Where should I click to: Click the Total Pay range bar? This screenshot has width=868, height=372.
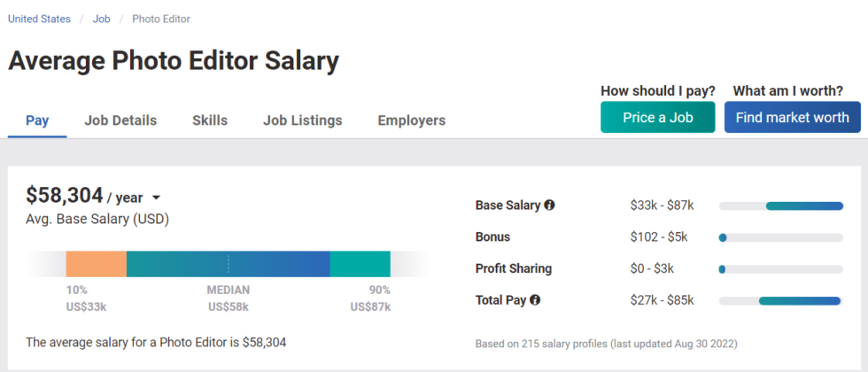pyautogui.click(x=781, y=300)
